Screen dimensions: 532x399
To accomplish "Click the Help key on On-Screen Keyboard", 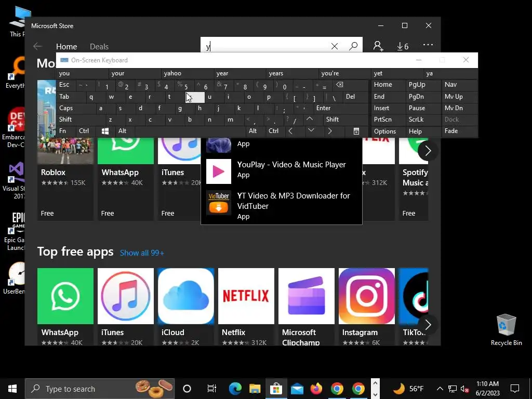I will click(423, 131).
